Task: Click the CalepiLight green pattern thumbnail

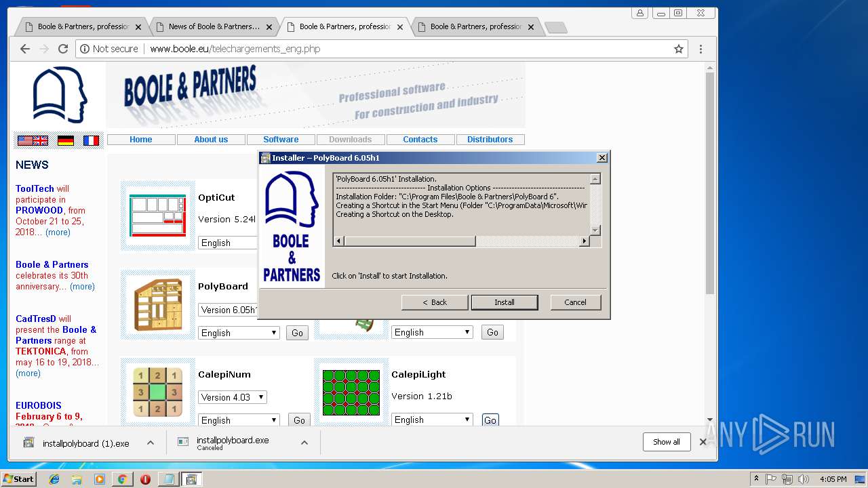Action: [x=351, y=392]
